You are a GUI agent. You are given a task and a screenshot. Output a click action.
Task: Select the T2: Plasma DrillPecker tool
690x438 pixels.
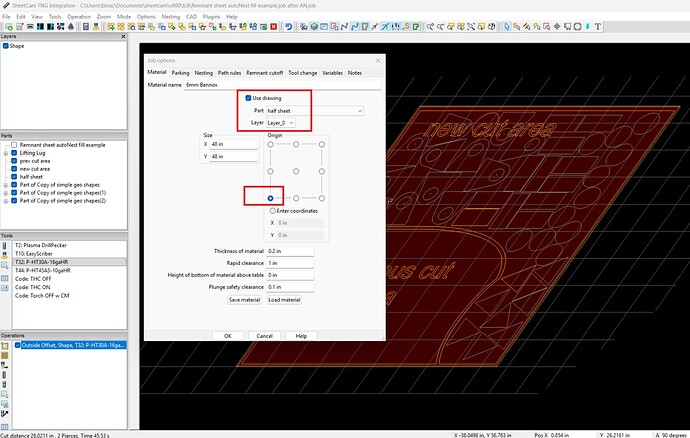tap(39, 246)
